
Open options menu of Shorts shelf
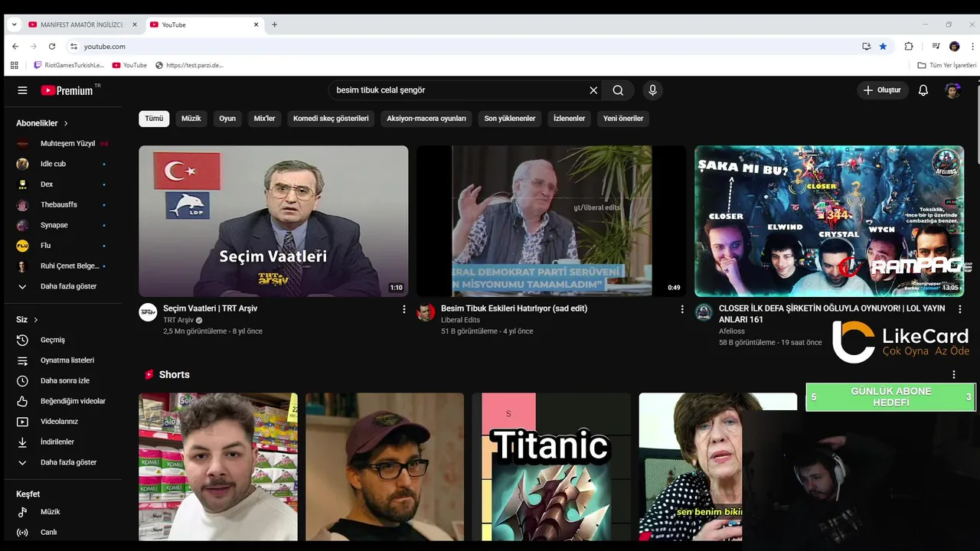[x=954, y=374]
